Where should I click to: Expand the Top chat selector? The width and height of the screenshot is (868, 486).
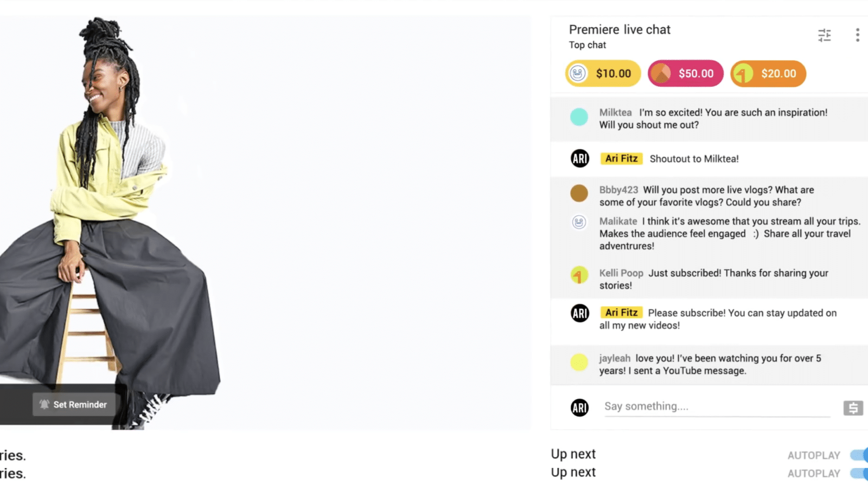[x=587, y=45]
